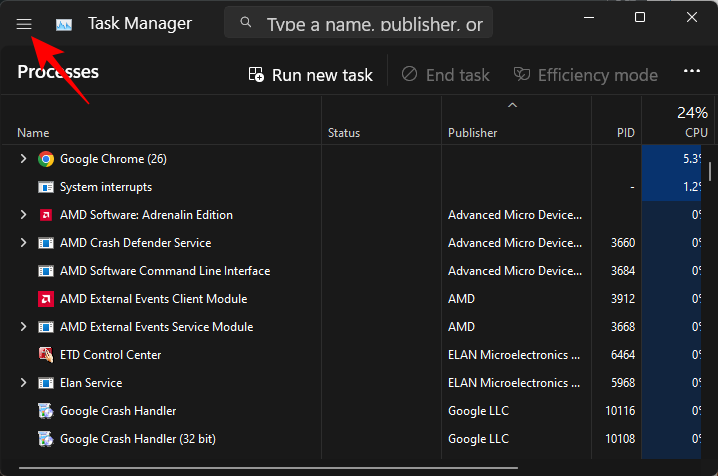Click the vertical scrollbar on the right
The height and width of the screenshot is (476, 718).
tap(711, 172)
